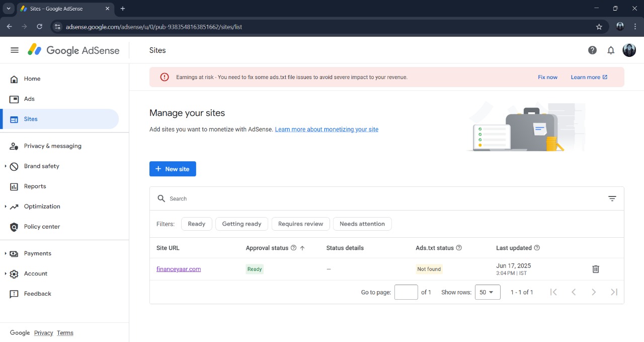Image resolution: width=644 pixels, height=342 pixels.
Task: Click the Ads icon in sidebar
Action: (14, 99)
